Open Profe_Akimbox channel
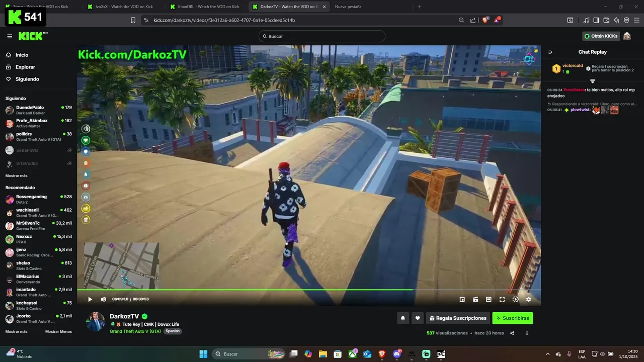Viewport: 644px width, 362px height. tap(39, 123)
